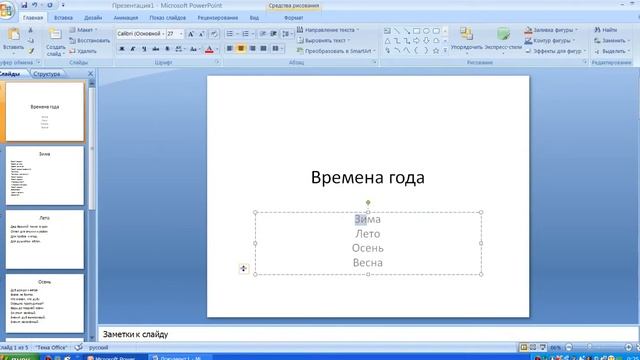The width and height of the screenshot is (640, 360).
Task: Open Quick Styles (Экспресс-стили) gallery
Action: (x=503, y=39)
